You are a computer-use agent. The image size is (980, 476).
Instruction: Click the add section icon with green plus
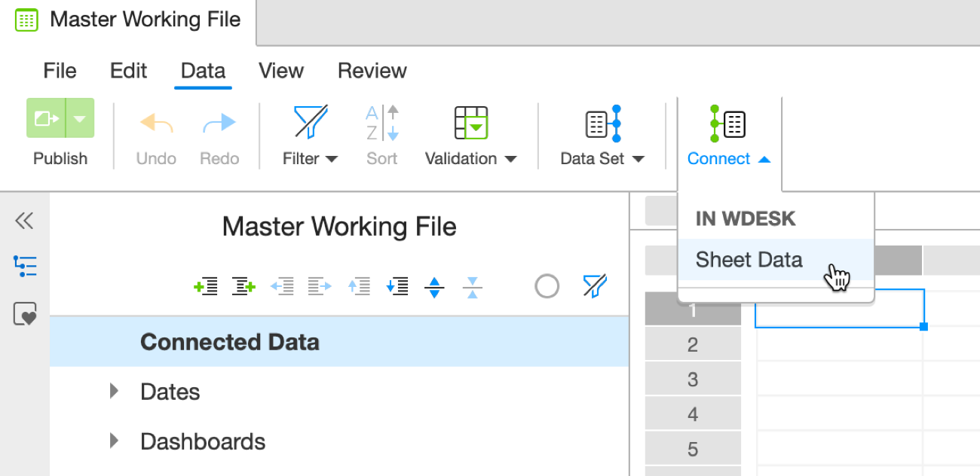tap(206, 286)
